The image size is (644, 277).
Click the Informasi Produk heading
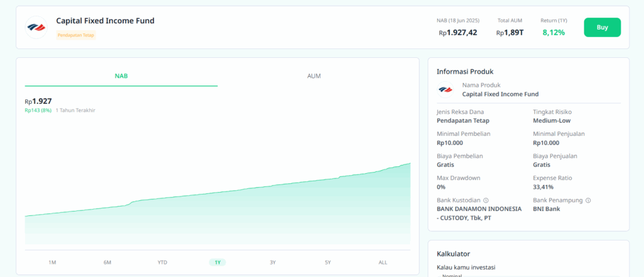(465, 72)
